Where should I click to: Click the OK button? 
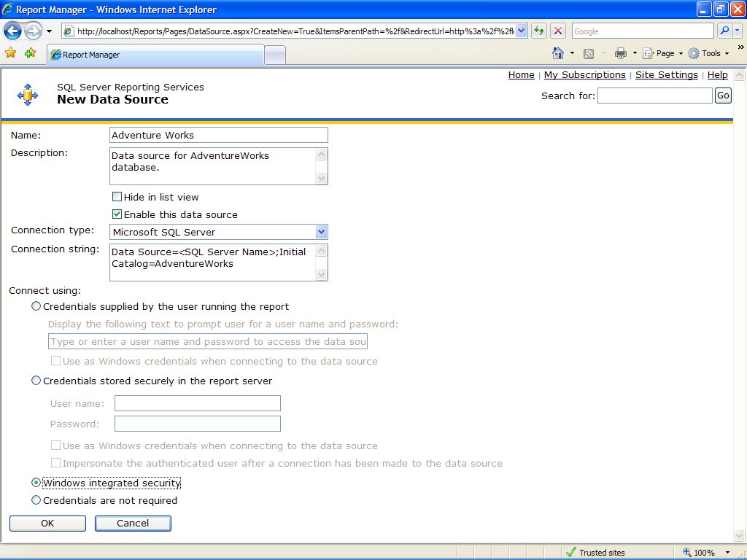(47, 524)
